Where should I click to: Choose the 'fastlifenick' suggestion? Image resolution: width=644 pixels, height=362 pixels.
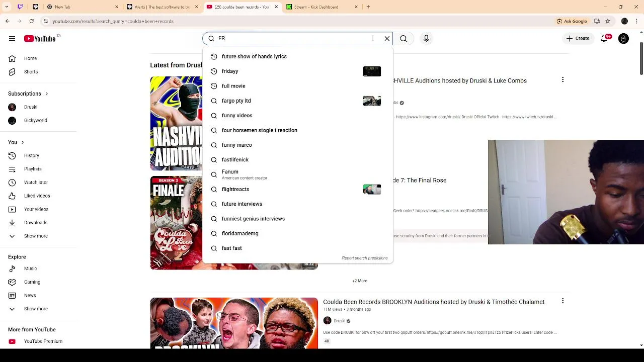[297, 160]
